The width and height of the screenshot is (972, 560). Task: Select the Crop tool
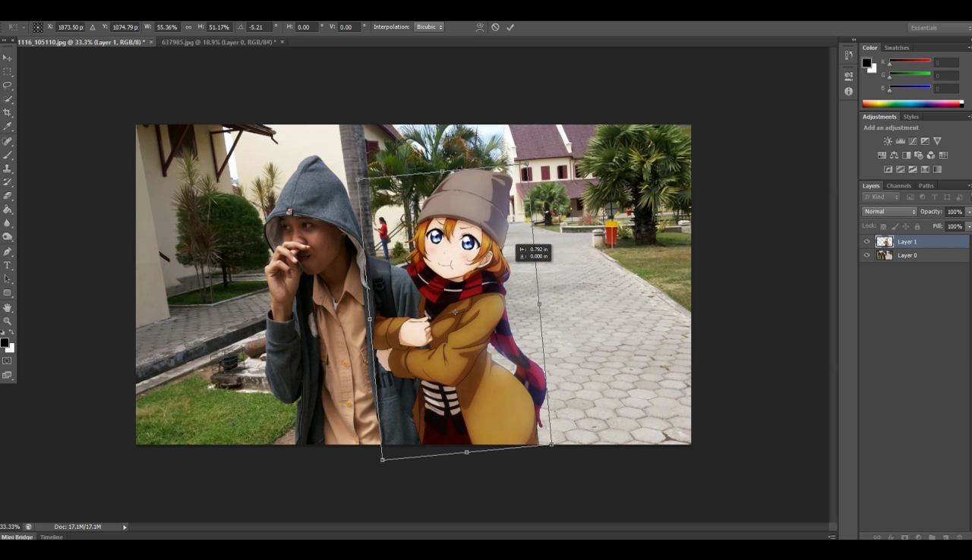click(x=8, y=112)
